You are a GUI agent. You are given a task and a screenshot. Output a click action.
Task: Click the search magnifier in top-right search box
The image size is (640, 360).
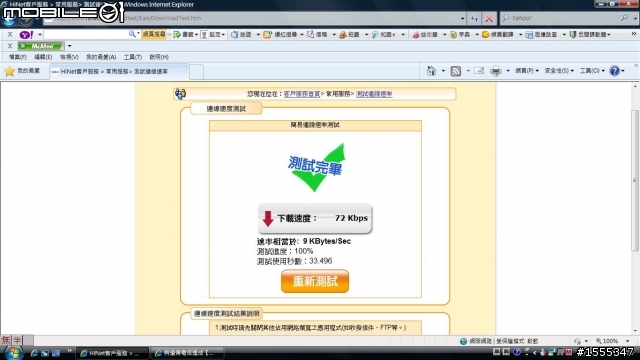pyautogui.click(x=624, y=18)
